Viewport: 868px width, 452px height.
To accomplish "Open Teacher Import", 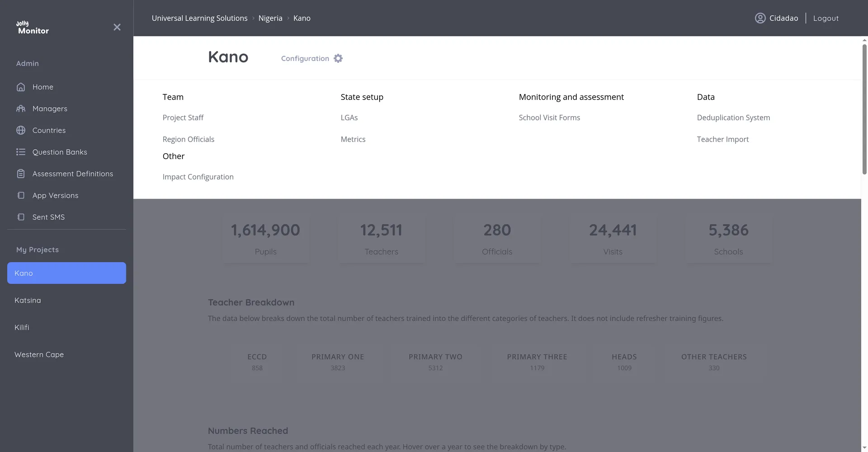I will [723, 139].
